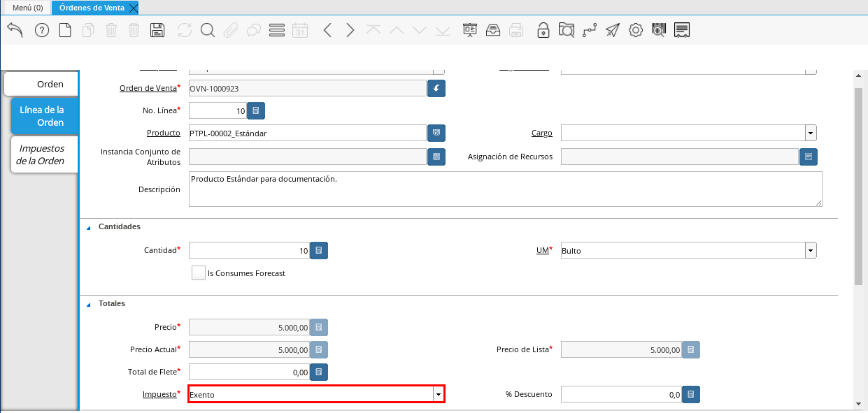Open the Impuesto dropdown showing Exento
This screenshot has height=413, width=868.
pos(439,394)
